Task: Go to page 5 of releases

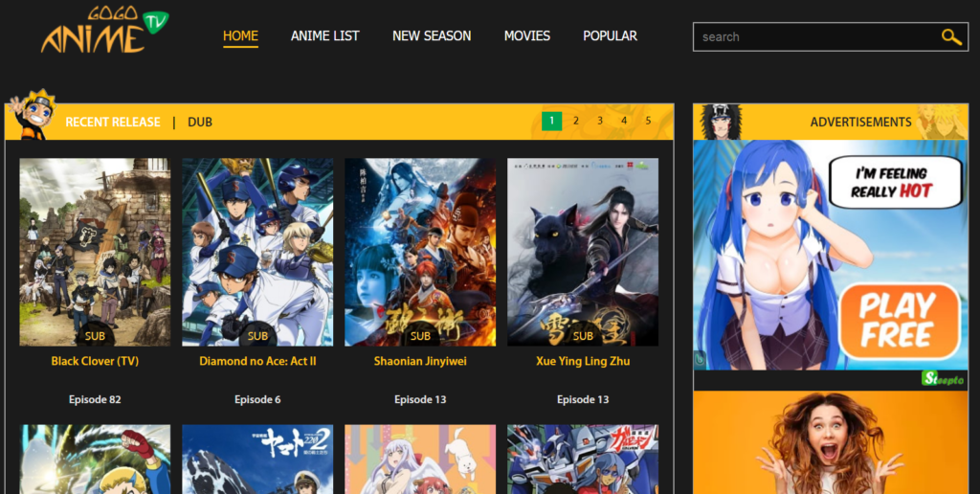Action: click(648, 122)
